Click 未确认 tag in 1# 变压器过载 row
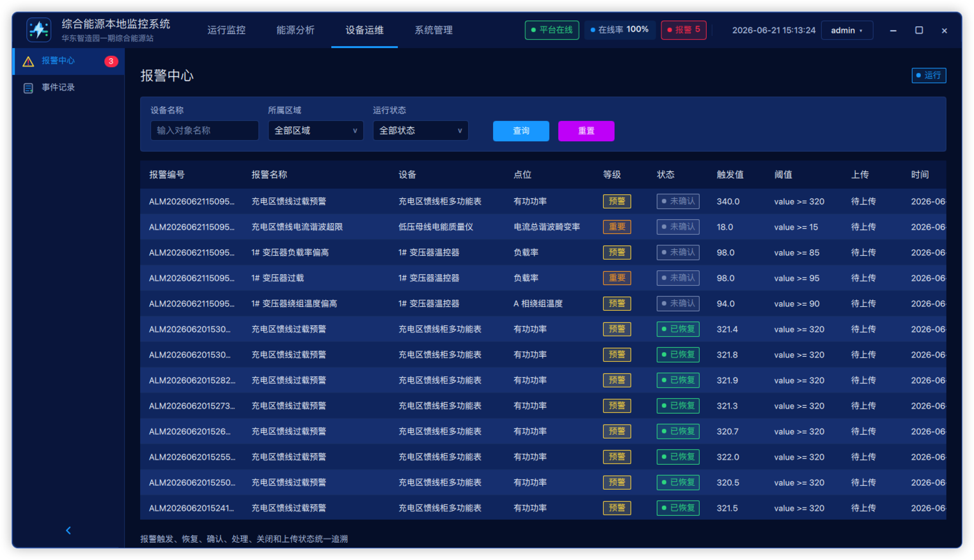The image size is (974, 560). coord(678,278)
